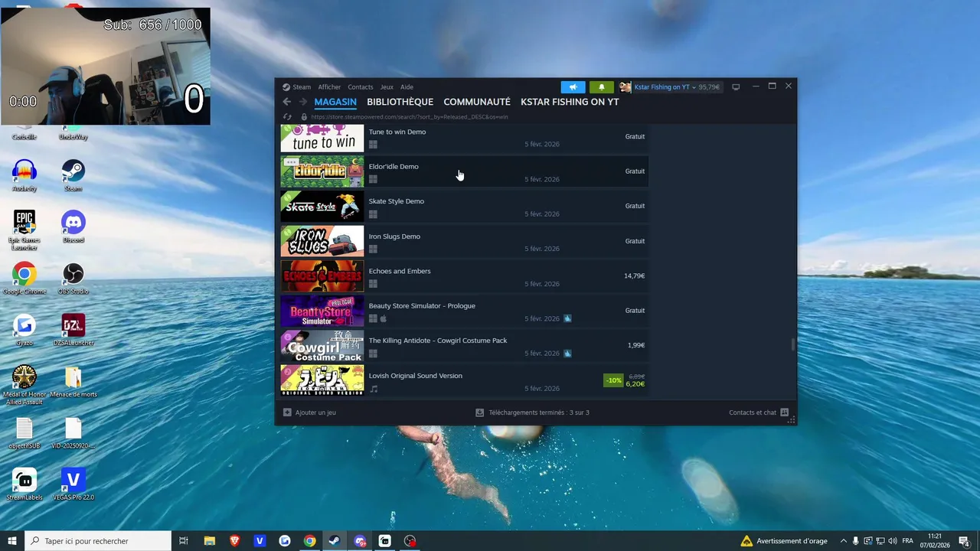Select Epic Games Launcher desktop icon
This screenshot has height=551, width=980.
tap(24, 230)
